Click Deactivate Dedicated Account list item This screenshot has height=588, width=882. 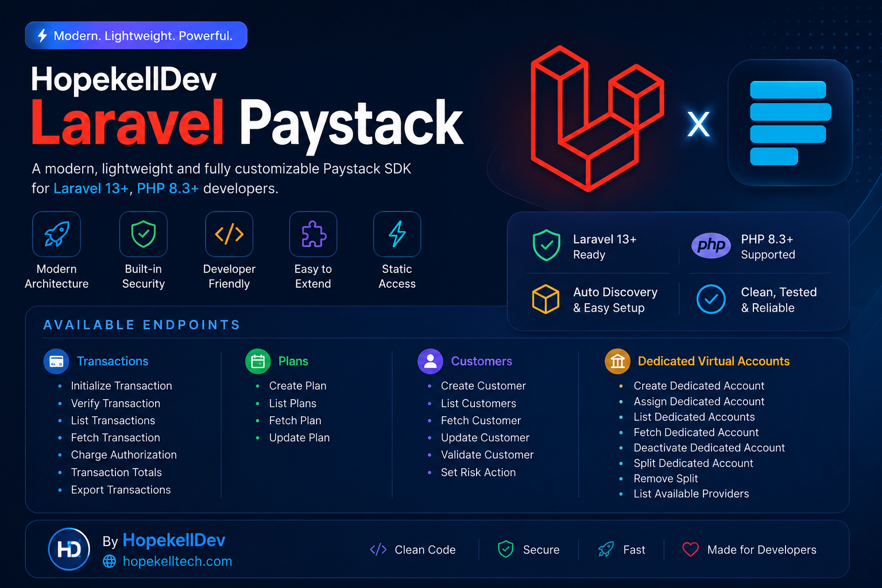[709, 448]
